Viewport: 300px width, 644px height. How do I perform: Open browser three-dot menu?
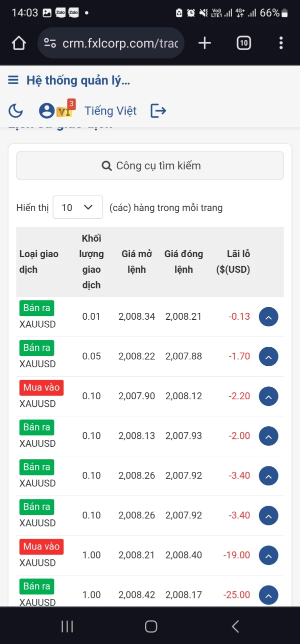[x=281, y=44]
